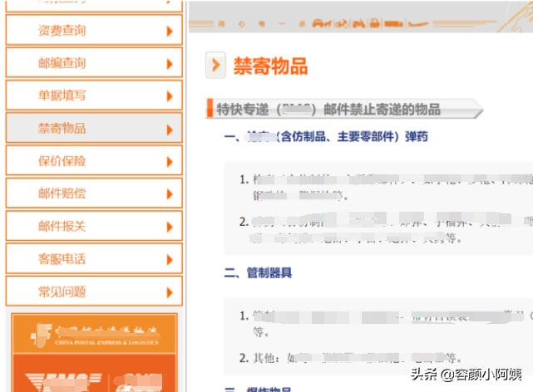Click the arrow beside 单据填写
Viewport: 533px width, 392px height.
[170, 96]
